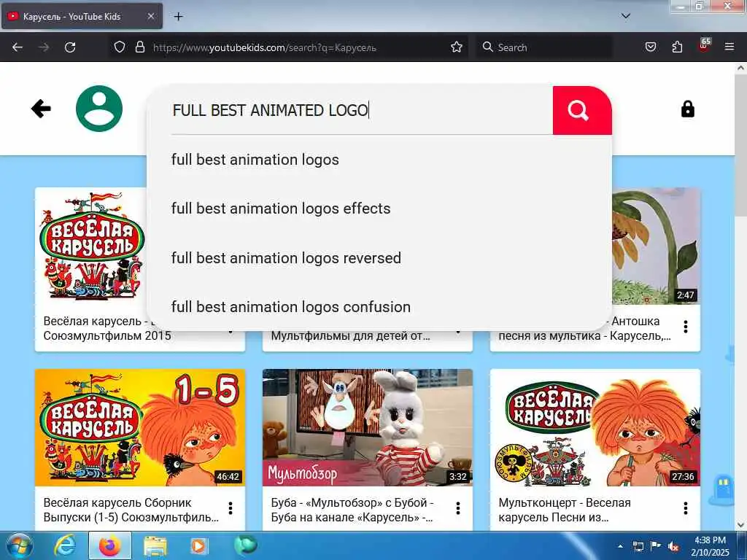This screenshot has width=747, height=560.
Task: Select the Карусель - YouTube Kids tab
Action: click(x=82, y=16)
